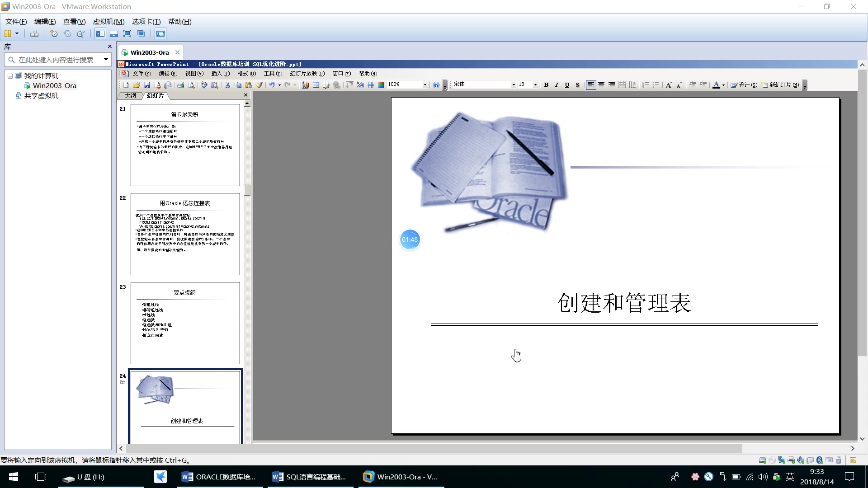This screenshot has width=868, height=488.
Task: Click the Italic formatting icon
Action: coord(556,84)
